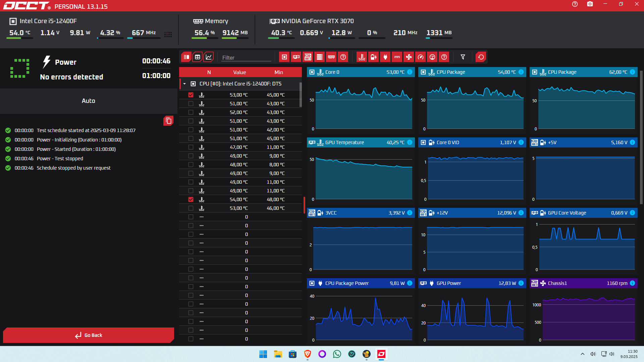The height and width of the screenshot is (362, 644).
Task: Click the dotted grid icon beside 667 MHz
Action: [168, 34]
